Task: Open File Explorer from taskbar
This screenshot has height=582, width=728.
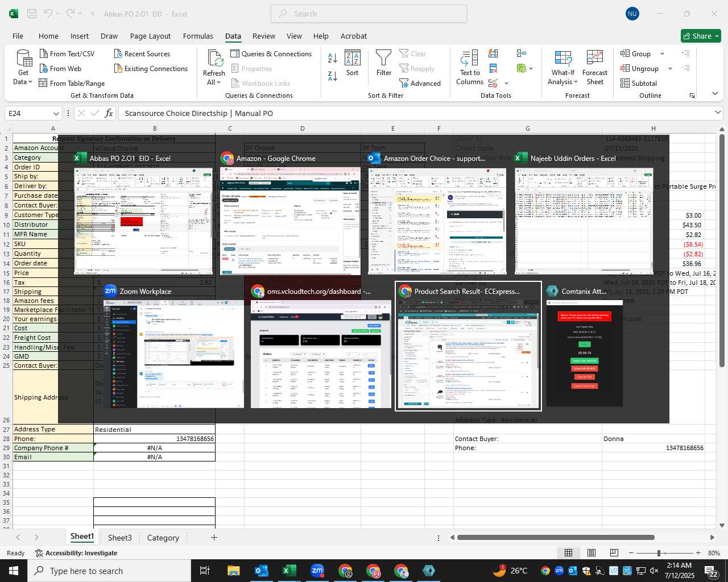Action: click(x=233, y=571)
